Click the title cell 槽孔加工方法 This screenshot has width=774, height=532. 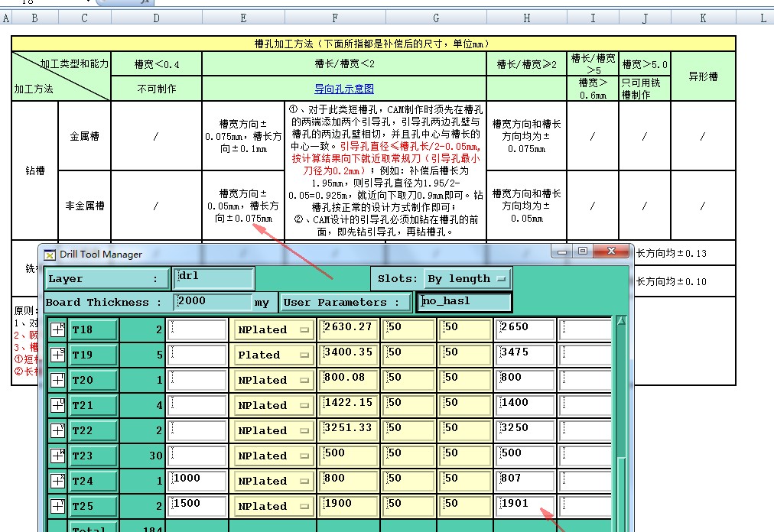pos(373,44)
